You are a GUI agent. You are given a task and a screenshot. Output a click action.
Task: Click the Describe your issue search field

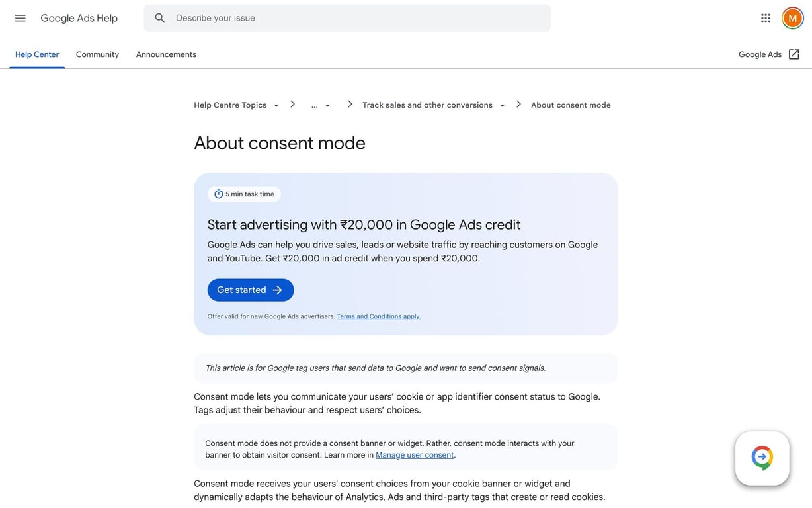tap(357, 18)
